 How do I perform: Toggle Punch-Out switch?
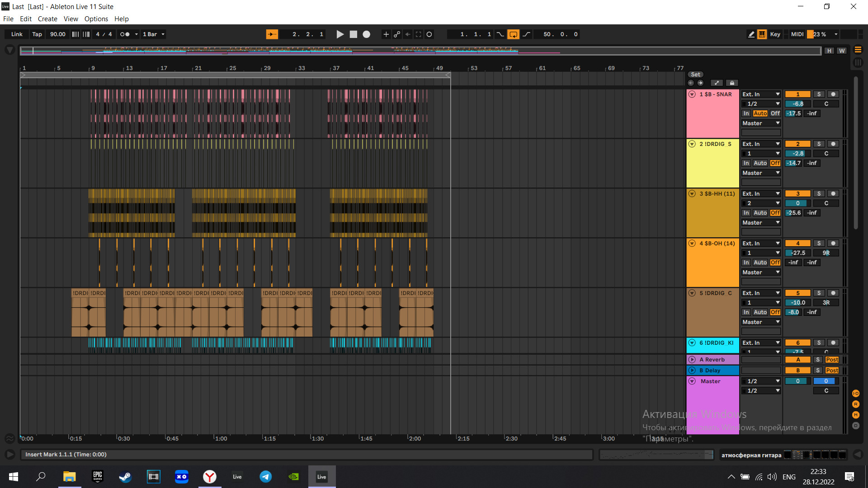click(527, 34)
